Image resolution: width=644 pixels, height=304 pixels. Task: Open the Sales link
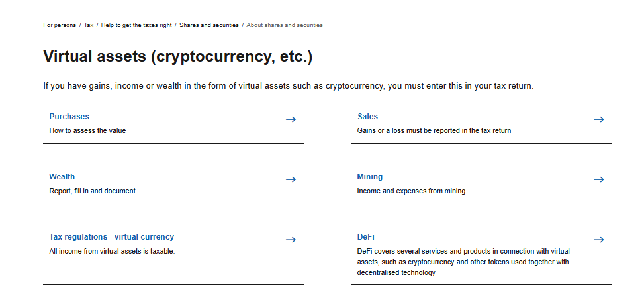(367, 117)
